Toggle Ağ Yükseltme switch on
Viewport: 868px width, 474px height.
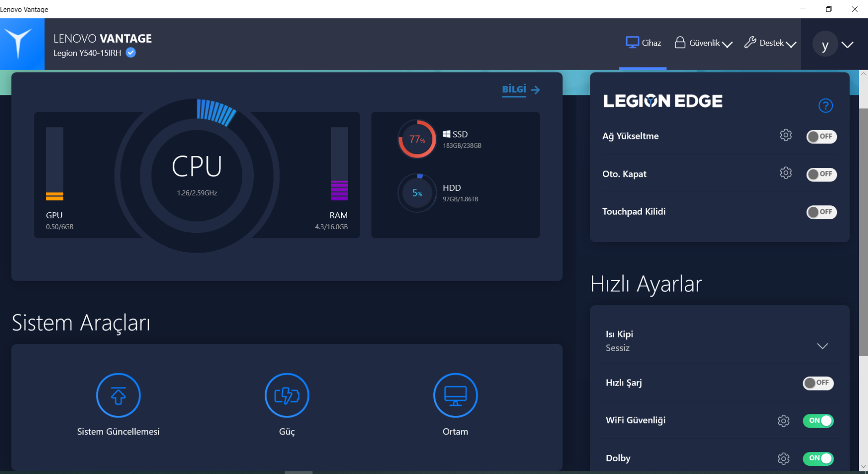(x=821, y=137)
